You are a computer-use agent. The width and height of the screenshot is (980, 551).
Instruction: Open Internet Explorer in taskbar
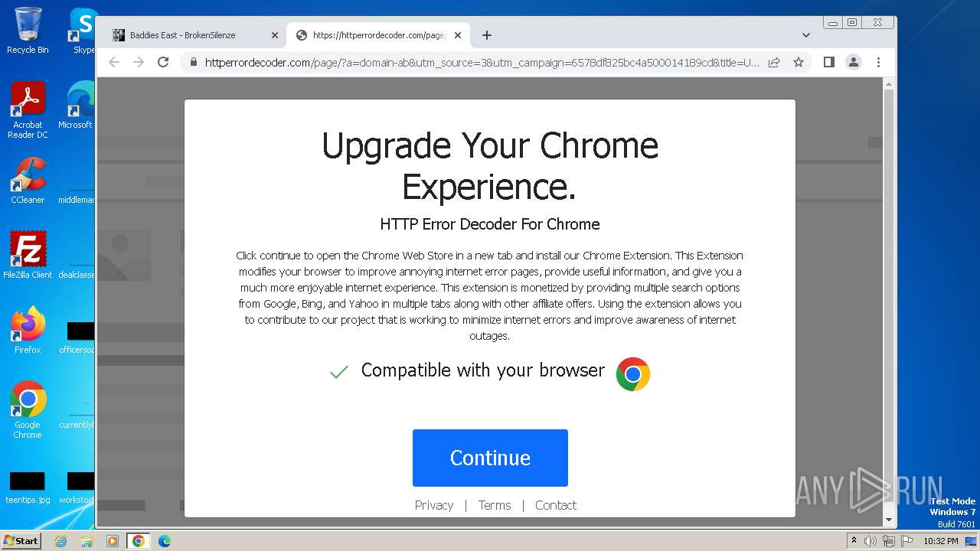point(60,541)
